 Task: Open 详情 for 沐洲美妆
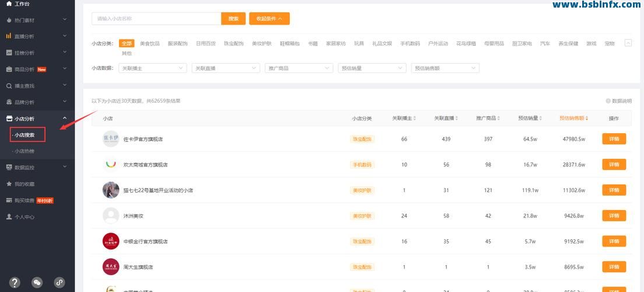(614, 215)
